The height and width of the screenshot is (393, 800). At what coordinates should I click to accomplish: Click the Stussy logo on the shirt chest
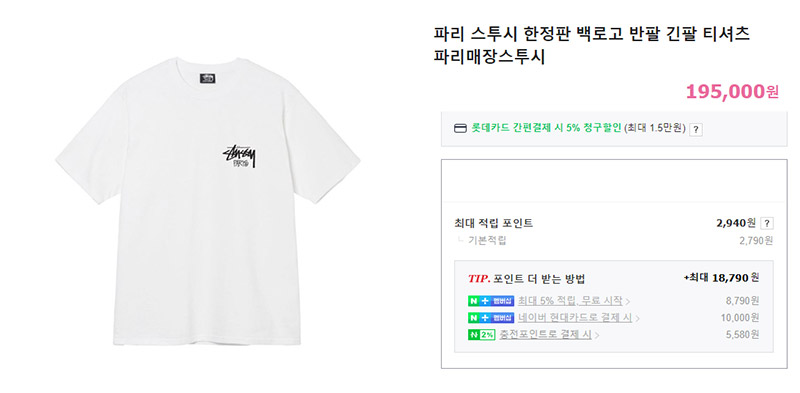coord(239,157)
